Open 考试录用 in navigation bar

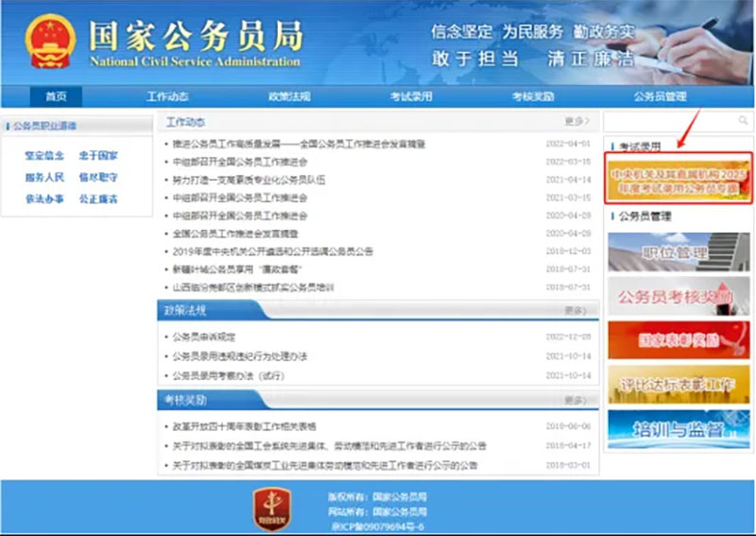[x=411, y=96]
